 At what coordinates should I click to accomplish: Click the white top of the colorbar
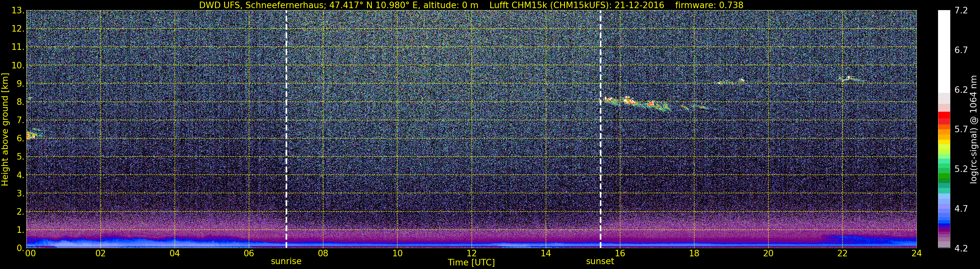[x=944, y=51]
